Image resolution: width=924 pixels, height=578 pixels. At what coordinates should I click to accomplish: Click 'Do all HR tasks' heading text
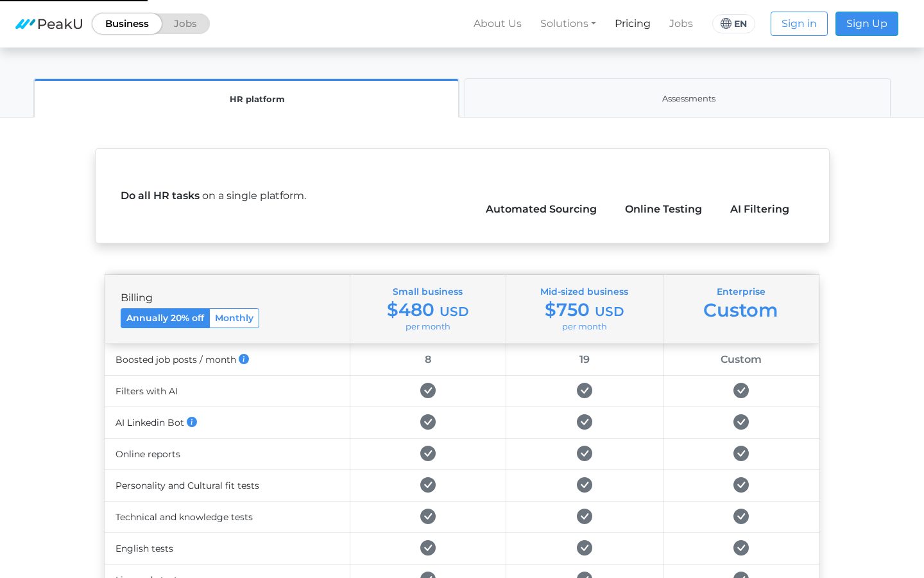pos(160,196)
